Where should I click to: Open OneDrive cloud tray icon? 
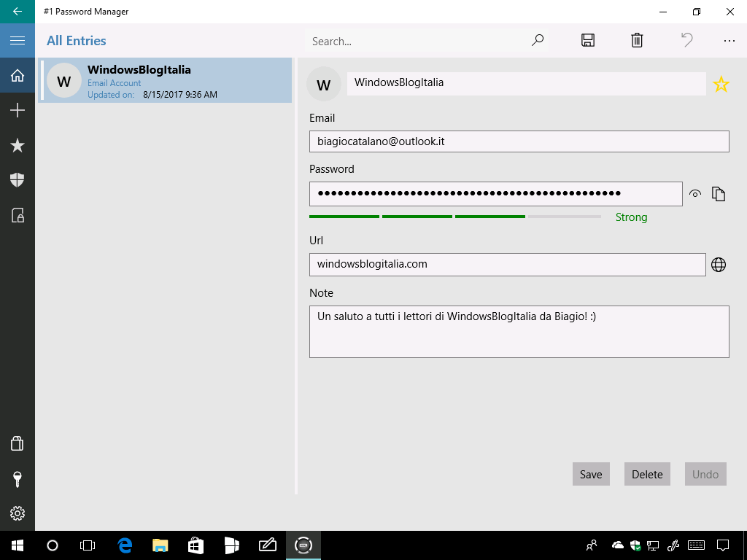pyautogui.click(x=618, y=545)
